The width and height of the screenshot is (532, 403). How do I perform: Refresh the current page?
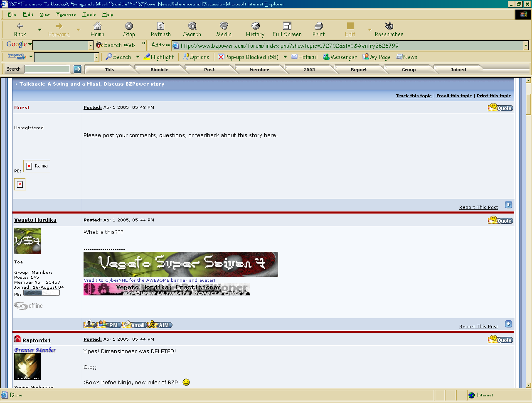[161, 29]
